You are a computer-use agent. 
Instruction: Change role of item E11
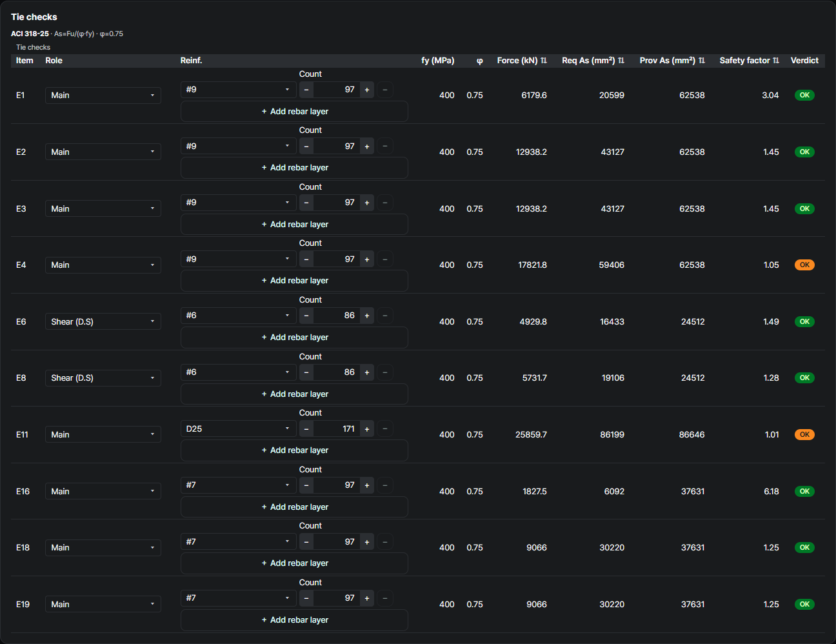[103, 435]
